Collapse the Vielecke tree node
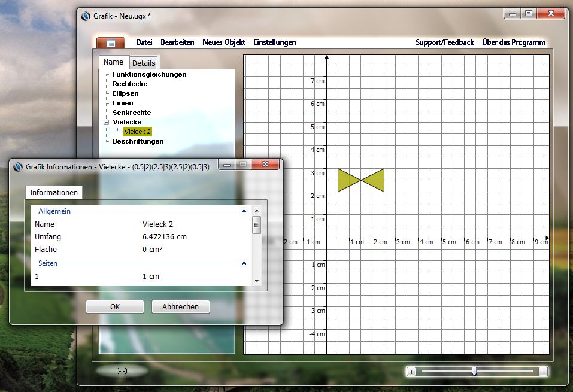Screen dimensions: 573x392 [x=106, y=122]
